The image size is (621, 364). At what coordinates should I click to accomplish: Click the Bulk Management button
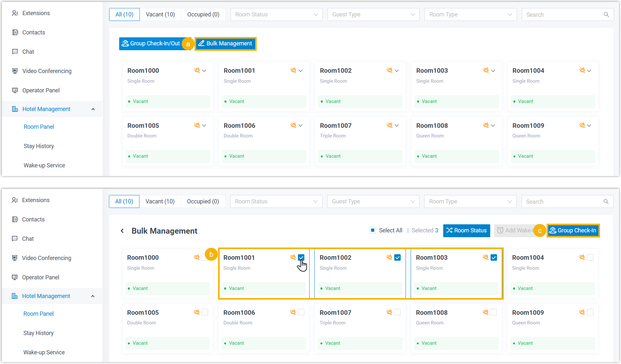pos(225,43)
